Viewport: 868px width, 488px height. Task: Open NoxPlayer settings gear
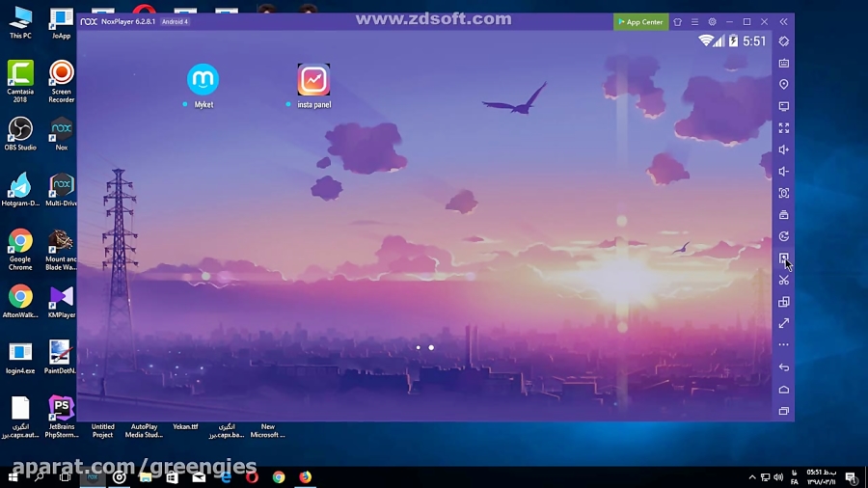713,22
